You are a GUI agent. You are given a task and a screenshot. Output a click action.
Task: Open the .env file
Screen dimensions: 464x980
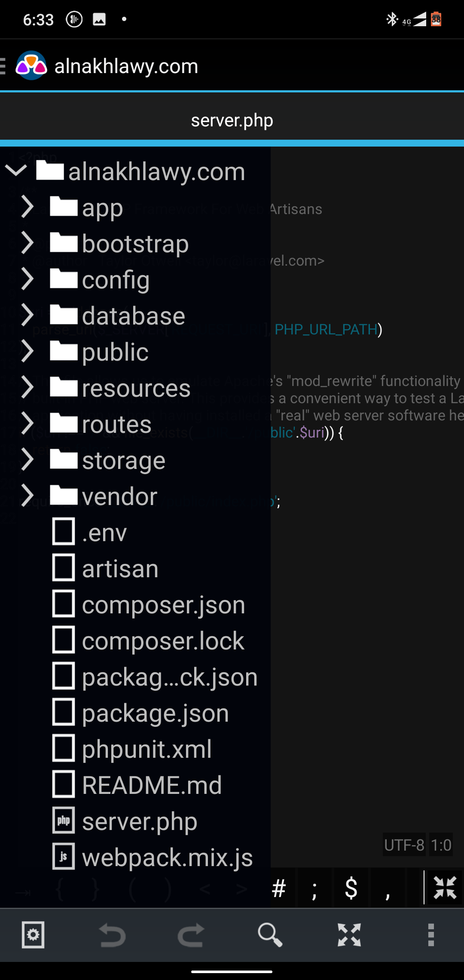point(104,532)
